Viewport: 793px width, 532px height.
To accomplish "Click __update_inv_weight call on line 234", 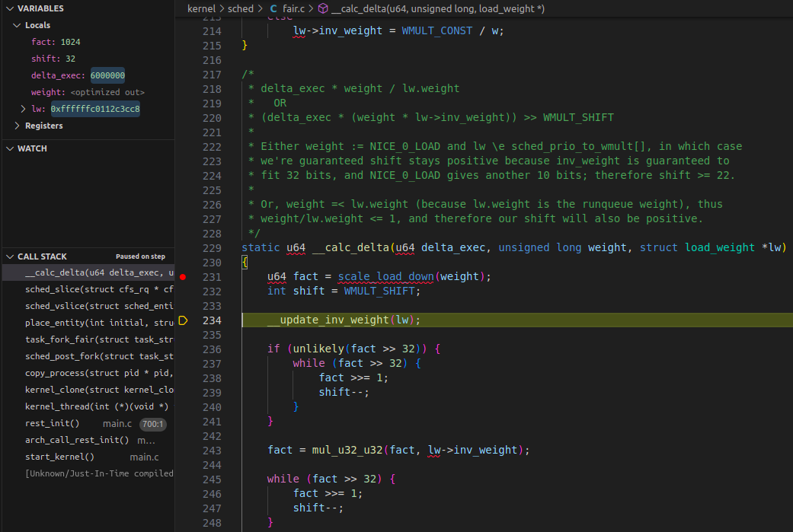I will [x=328, y=320].
